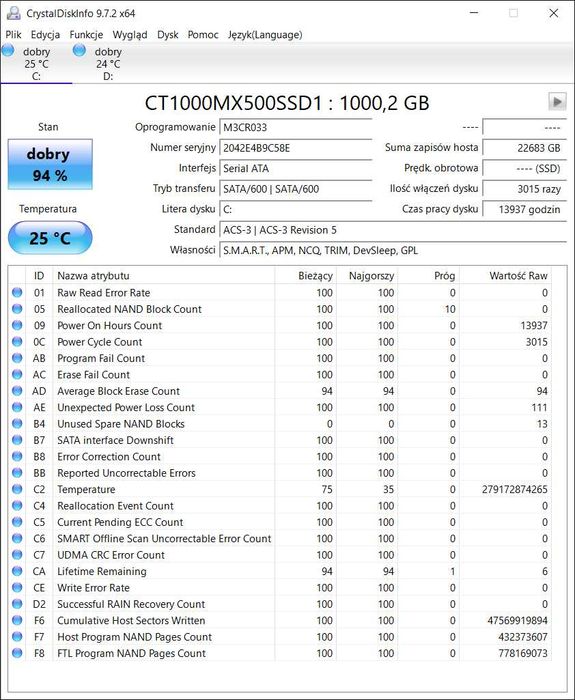Click status icon for Raw Read Error Rate
The image size is (575, 700).
17,292
